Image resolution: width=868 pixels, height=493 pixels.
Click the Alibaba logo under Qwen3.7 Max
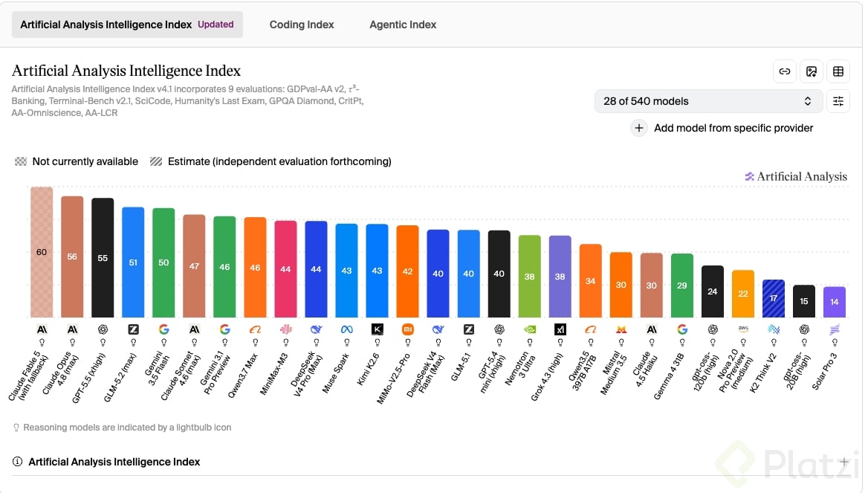click(x=255, y=329)
